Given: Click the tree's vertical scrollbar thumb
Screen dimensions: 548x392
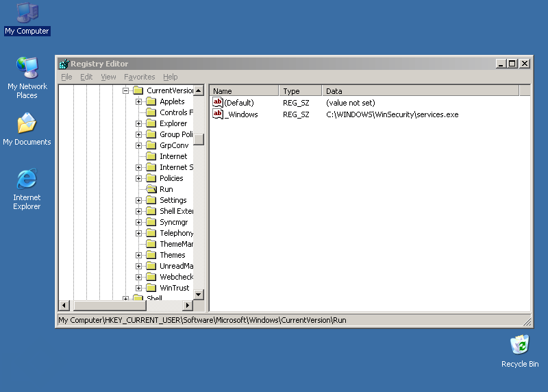Looking at the screenshot, I should pyautogui.click(x=199, y=139).
